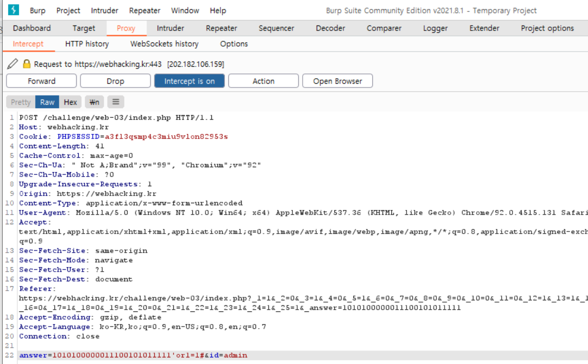Open the hamburger message options menu

[116, 102]
